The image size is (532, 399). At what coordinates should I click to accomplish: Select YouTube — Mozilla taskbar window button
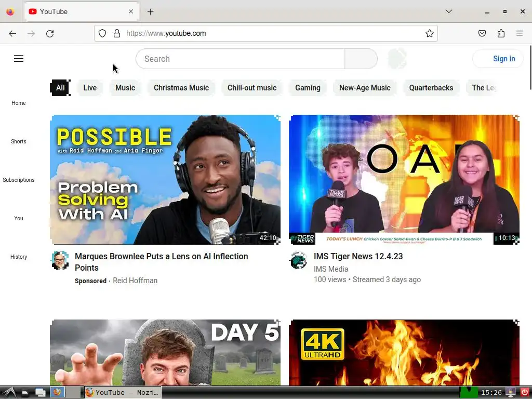(x=123, y=393)
